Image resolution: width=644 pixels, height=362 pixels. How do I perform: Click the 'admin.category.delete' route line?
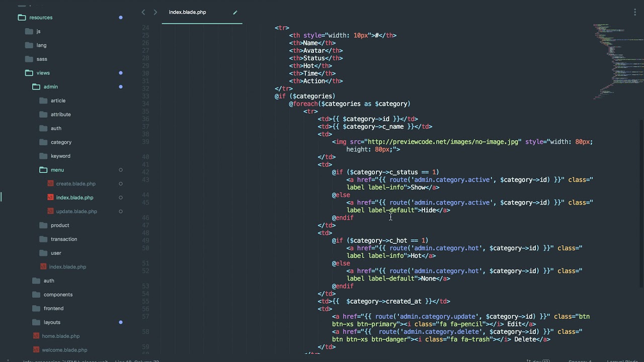tap(457, 332)
